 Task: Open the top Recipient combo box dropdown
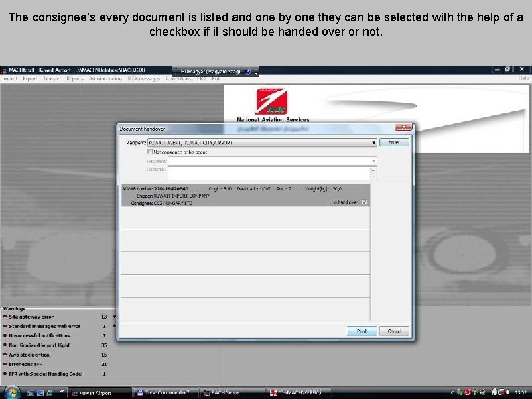coord(374,143)
